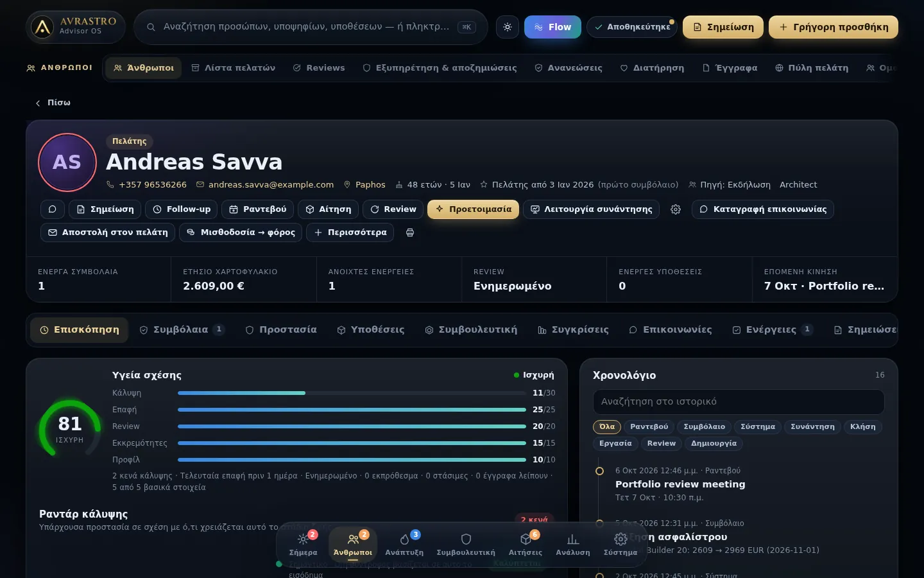Open Ανάλυση in the bottom dock
The height and width of the screenshot is (578, 924).
pyautogui.click(x=573, y=544)
